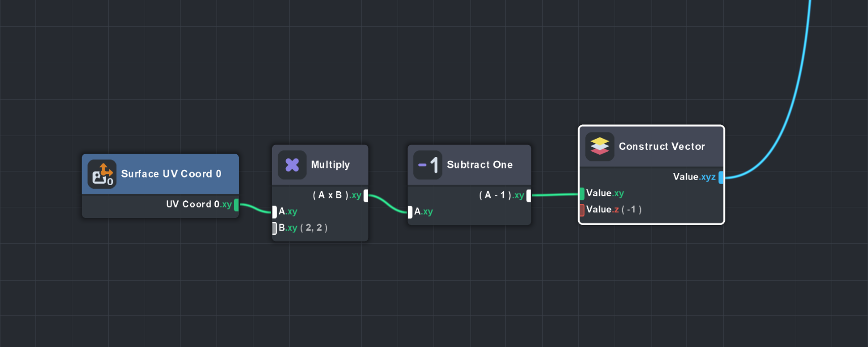
Task: Edit the Value.z ( -1 ) default value
Action: click(631, 210)
